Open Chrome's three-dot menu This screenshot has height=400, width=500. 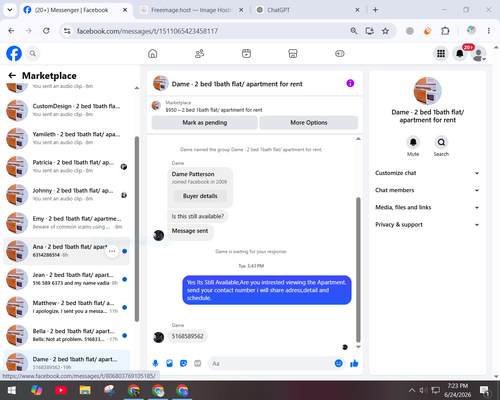click(x=489, y=31)
